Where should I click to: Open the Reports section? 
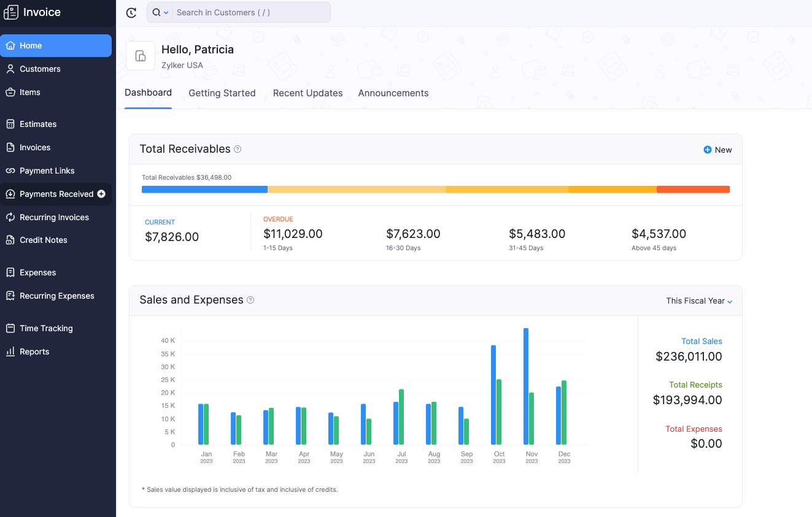click(36, 351)
